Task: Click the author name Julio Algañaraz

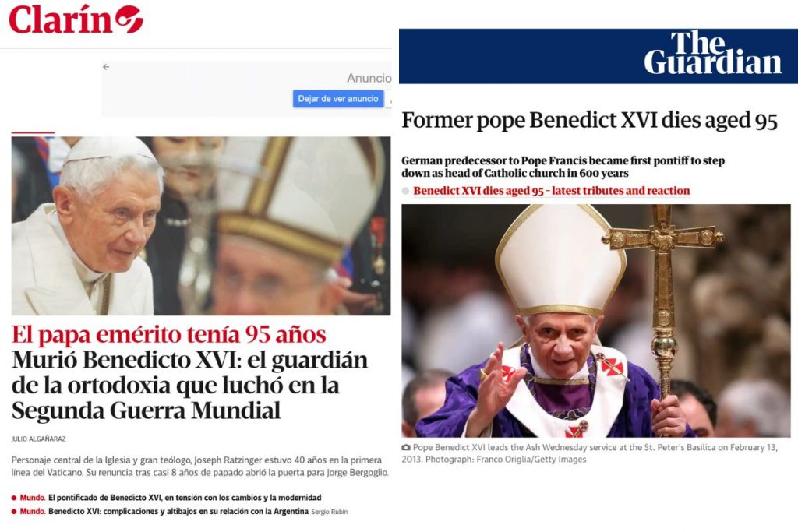Action: 39,439
